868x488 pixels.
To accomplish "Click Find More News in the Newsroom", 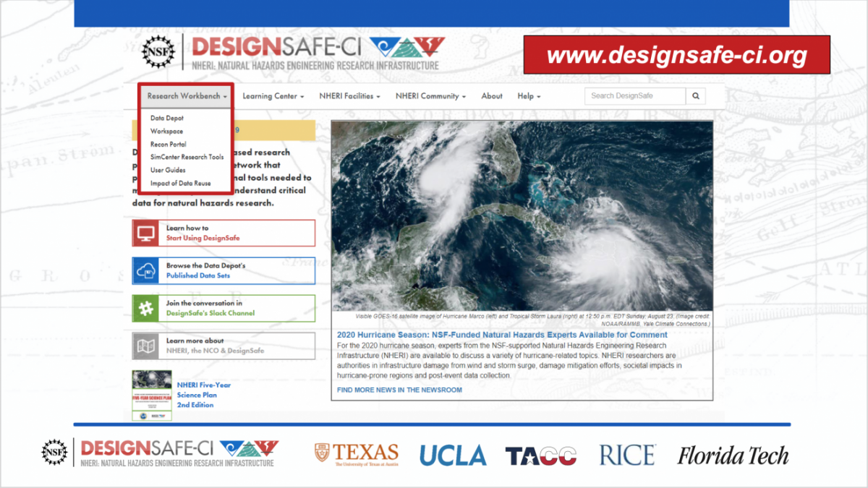I will click(399, 390).
